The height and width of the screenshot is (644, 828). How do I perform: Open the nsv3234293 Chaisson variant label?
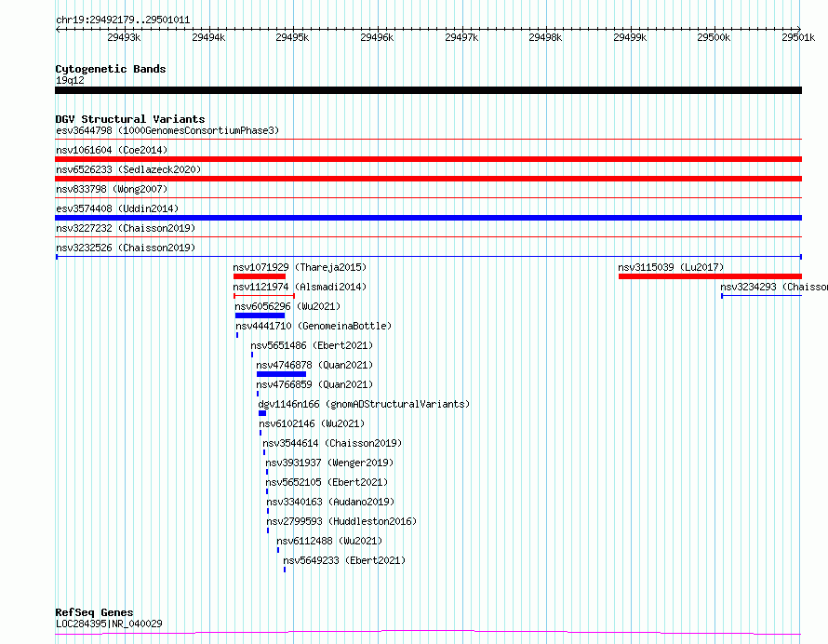tap(774, 287)
